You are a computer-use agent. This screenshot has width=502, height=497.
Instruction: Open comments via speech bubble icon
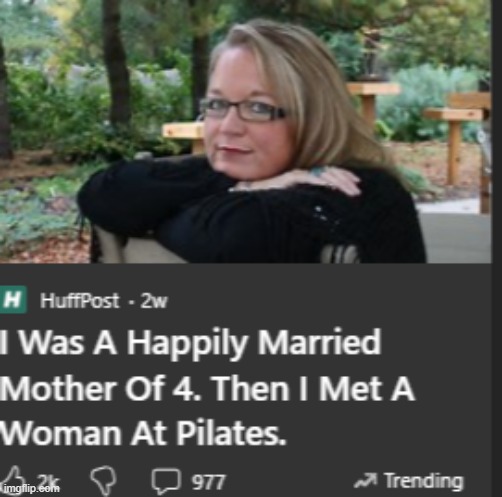pyautogui.click(x=167, y=481)
